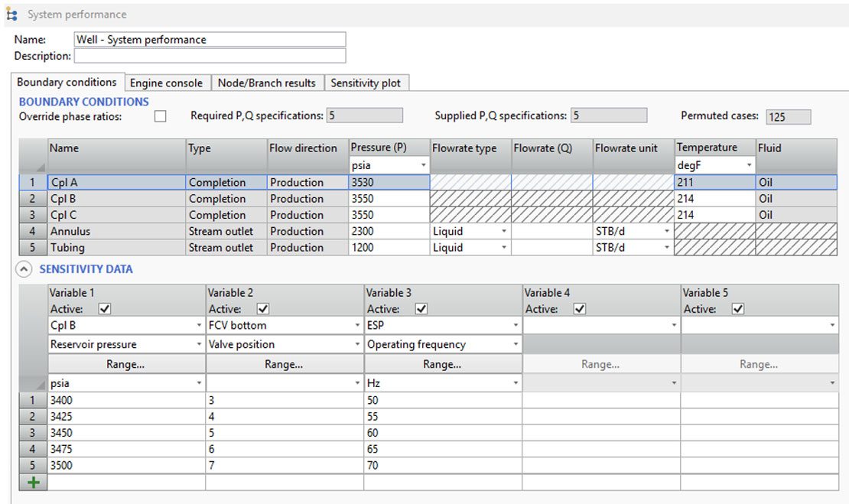
Task: Open the Pressure unit psia dropdown
Action: pos(423,165)
